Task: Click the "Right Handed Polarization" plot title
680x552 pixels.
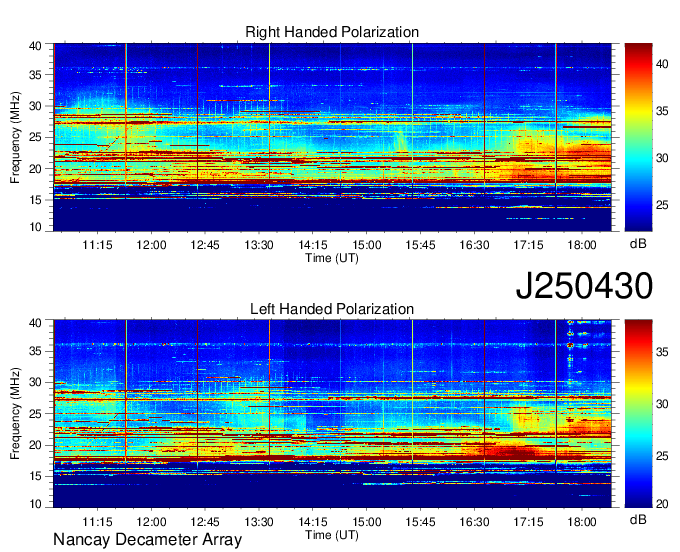Action: (332, 32)
